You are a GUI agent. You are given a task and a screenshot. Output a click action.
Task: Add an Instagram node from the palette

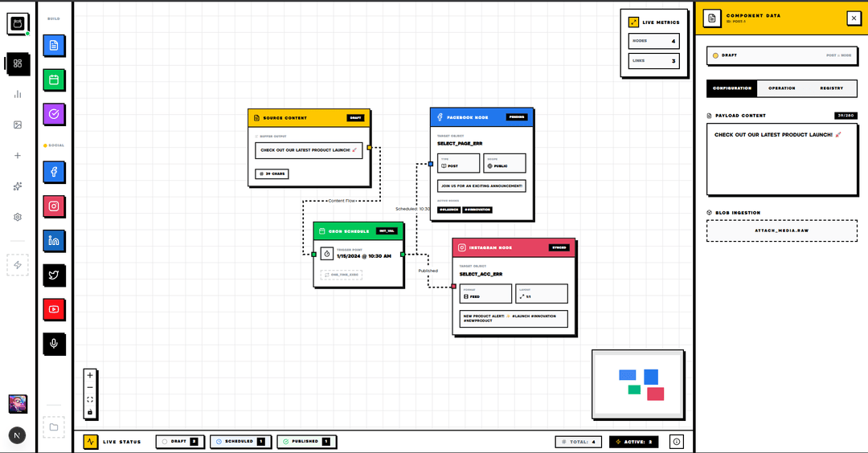click(54, 206)
